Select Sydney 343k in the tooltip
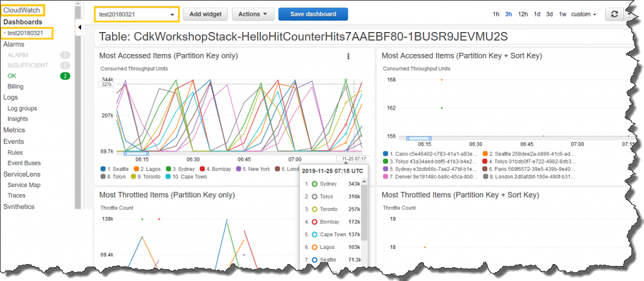644x281 pixels. [x=332, y=184]
